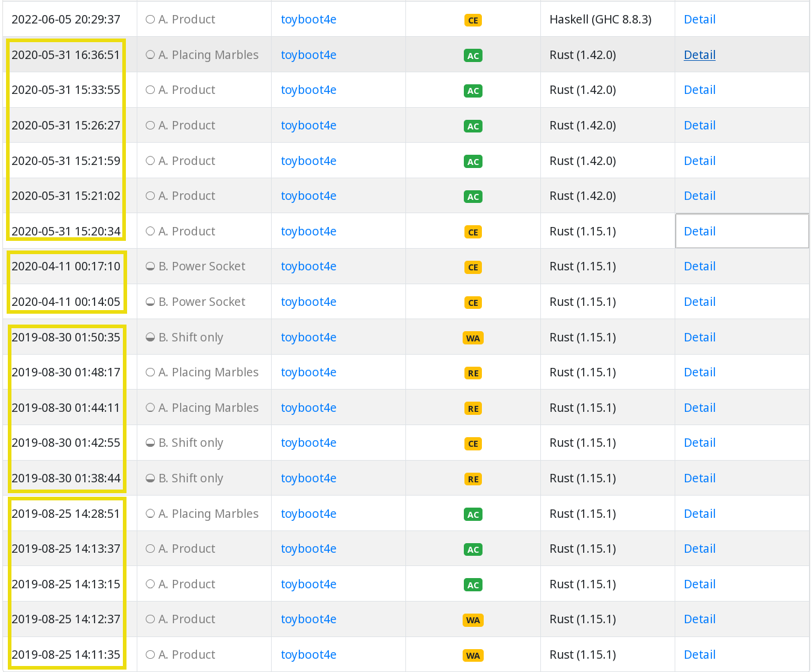Click Rust (1.42.0) in the 2020-05-31 15:21:02 row
This screenshot has width=812, height=672.
pos(582,196)
